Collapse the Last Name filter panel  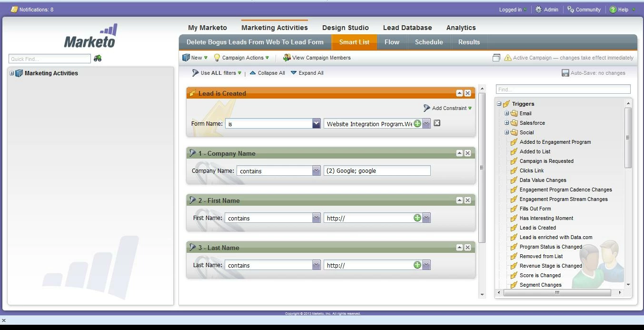(459, 247)
